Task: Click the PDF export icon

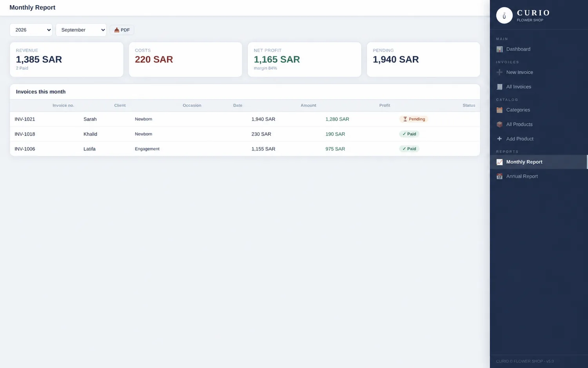Action: pyautogui.click(x=116, y=30)
